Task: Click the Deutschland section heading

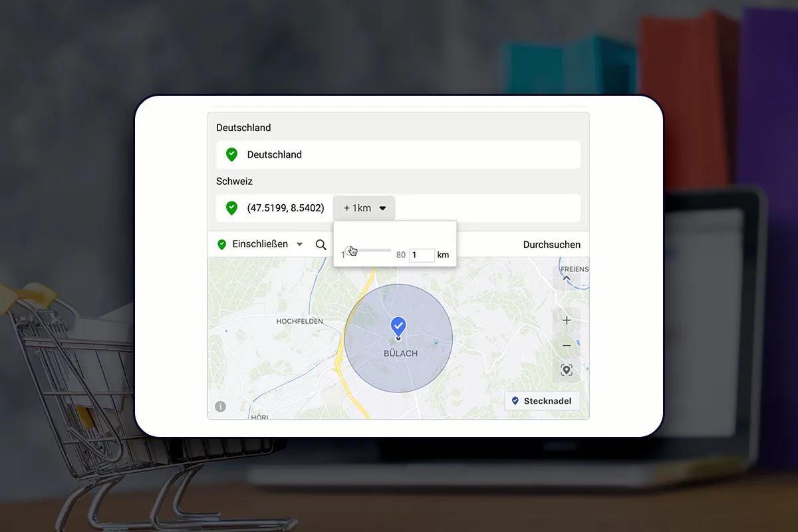Action: [x=243, y=128]
